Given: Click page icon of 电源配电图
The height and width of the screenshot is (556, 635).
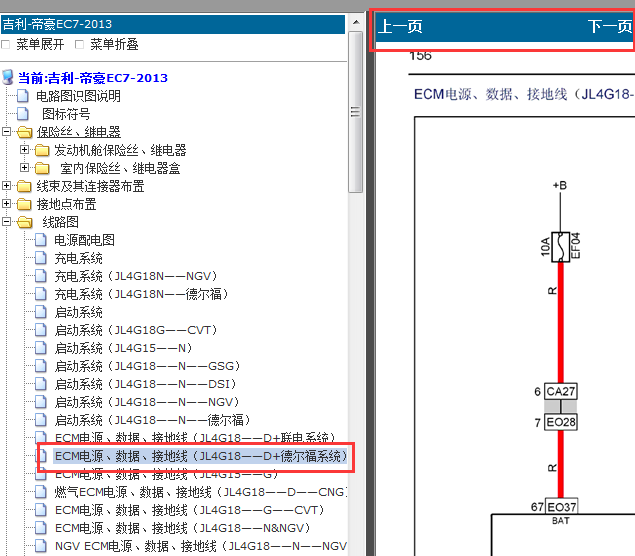Looking at the screenshot, I should click(40, 240).
